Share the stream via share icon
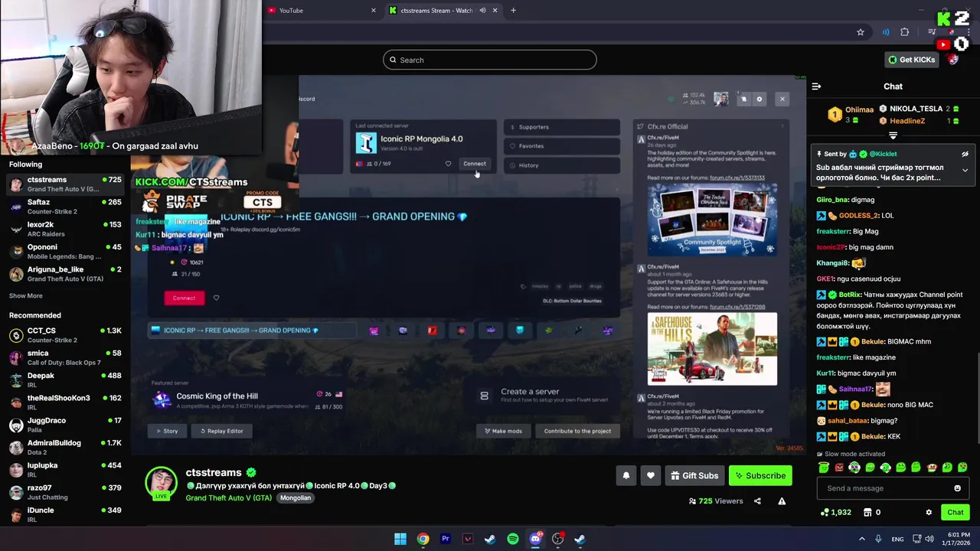The image size is (980, 551). (757, 501)
